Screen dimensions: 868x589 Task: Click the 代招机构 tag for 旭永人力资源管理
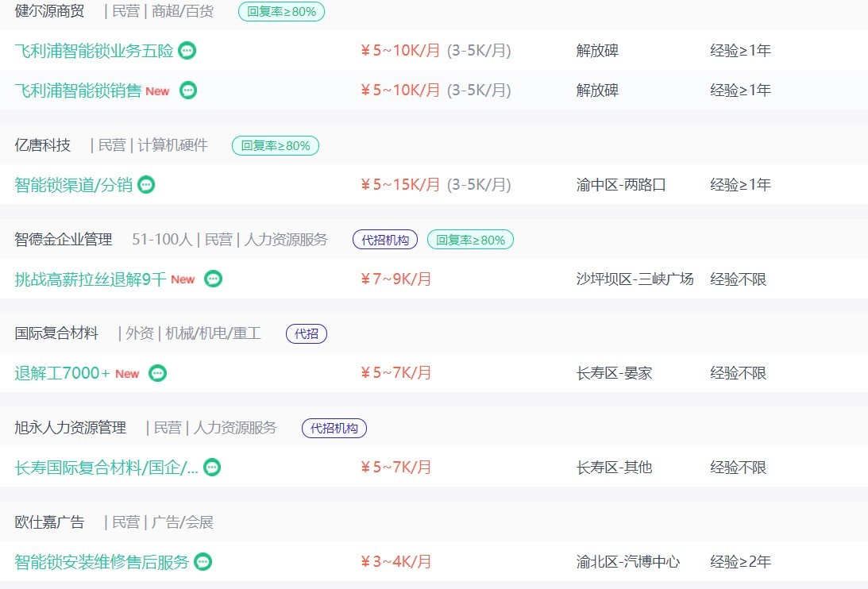334,428
